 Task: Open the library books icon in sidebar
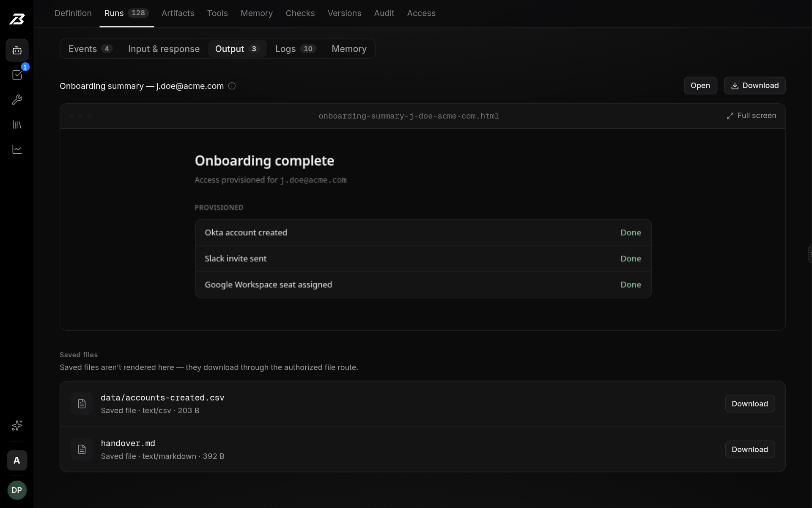coord(17,124)
